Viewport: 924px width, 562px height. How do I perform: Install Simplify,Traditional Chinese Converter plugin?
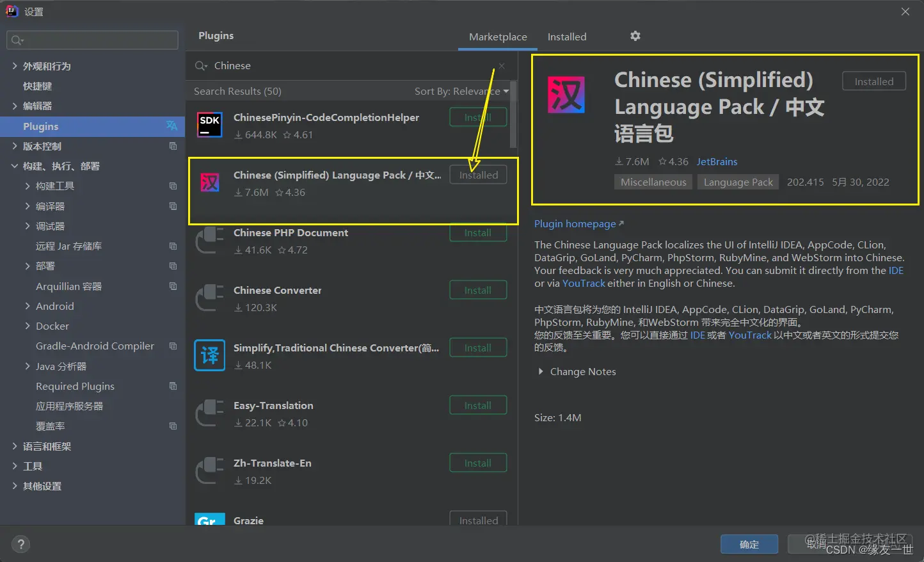[x=478, y=348]
